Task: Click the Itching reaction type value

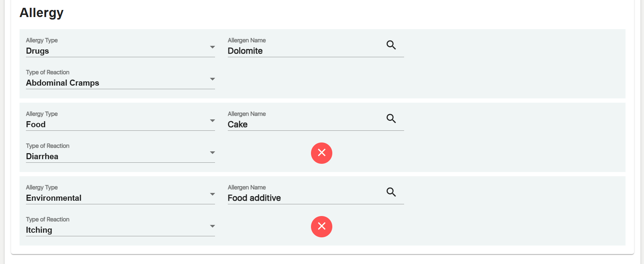Action: [x=39, y=230]
